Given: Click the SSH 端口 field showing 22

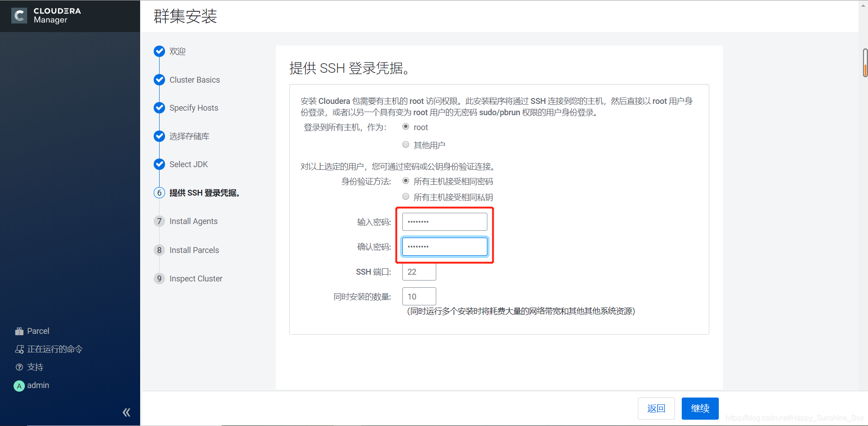Looking at the screenshot, I should (x=419, y=272).
